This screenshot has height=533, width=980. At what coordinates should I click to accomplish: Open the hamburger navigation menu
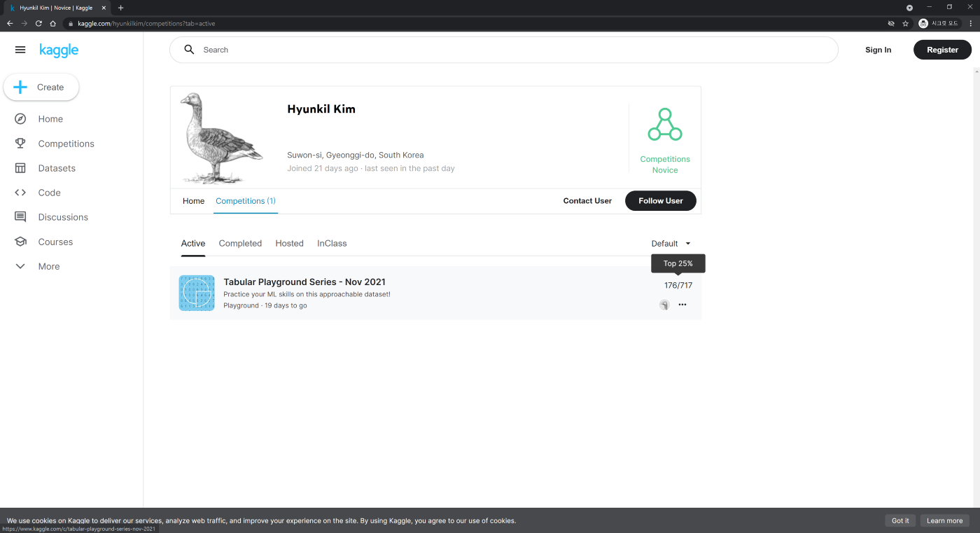(20, 50)
